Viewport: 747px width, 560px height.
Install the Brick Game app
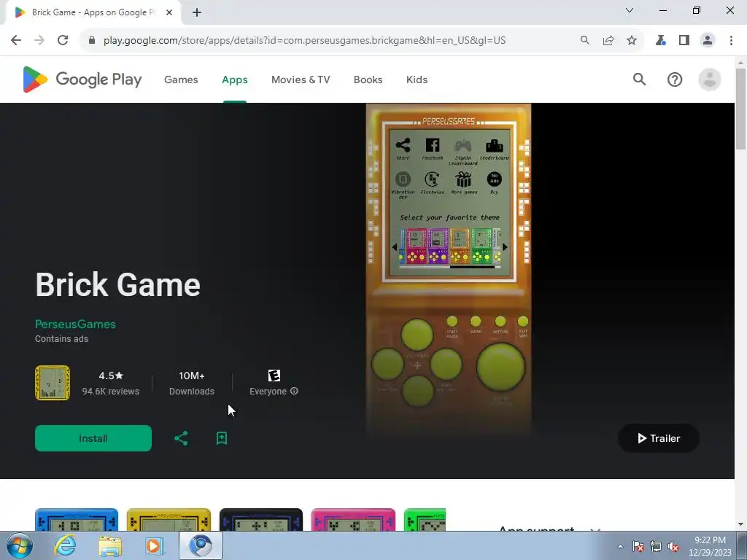pyautogui.click(x=93, y=438)
